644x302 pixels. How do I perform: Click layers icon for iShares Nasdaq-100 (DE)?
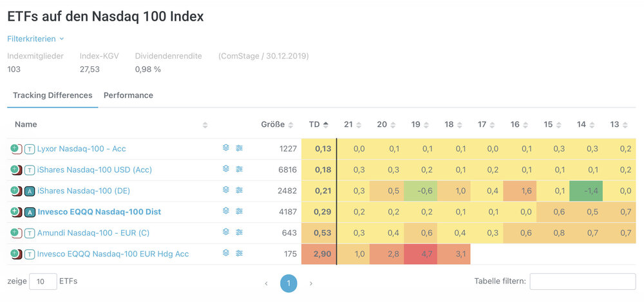226,191
